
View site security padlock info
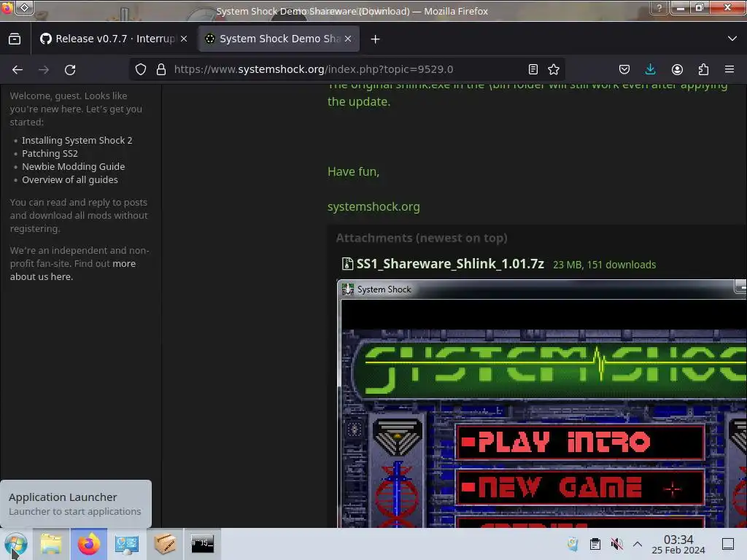[x=161, y=69]
